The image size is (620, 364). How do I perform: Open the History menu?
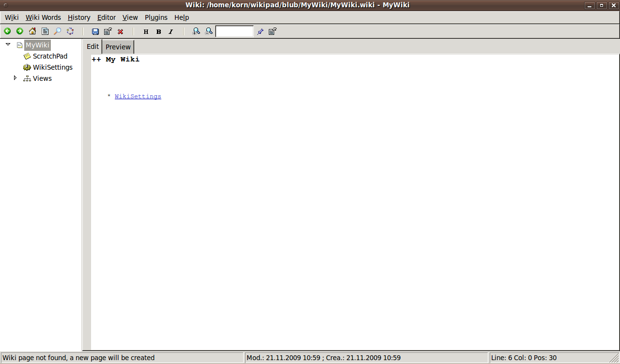click(x=79, y=17)
